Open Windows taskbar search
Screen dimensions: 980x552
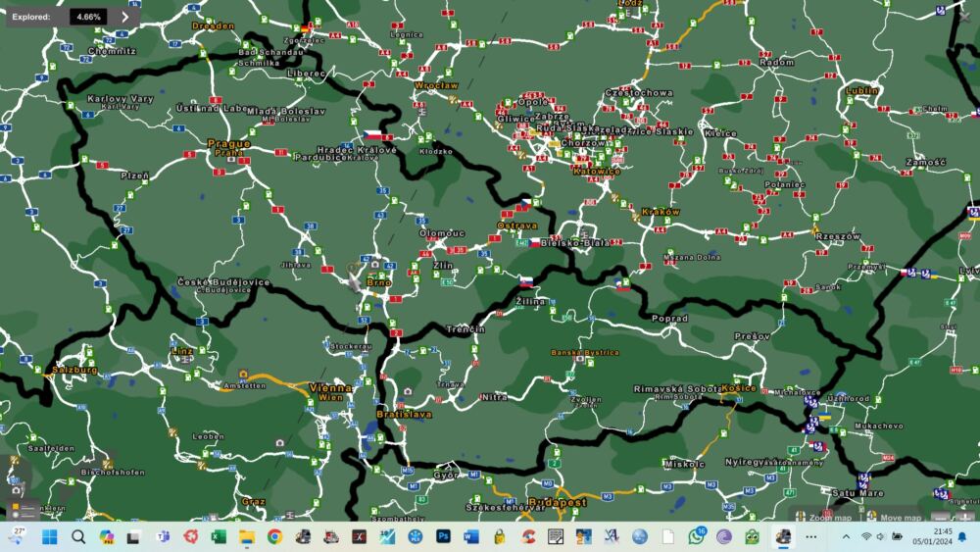(78, 536)
